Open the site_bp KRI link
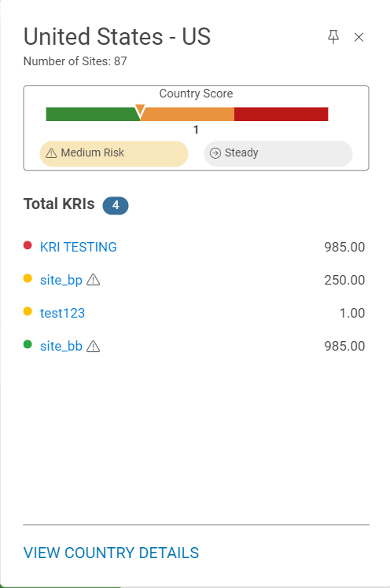This screenshot has width=390, height=588. 61,280
